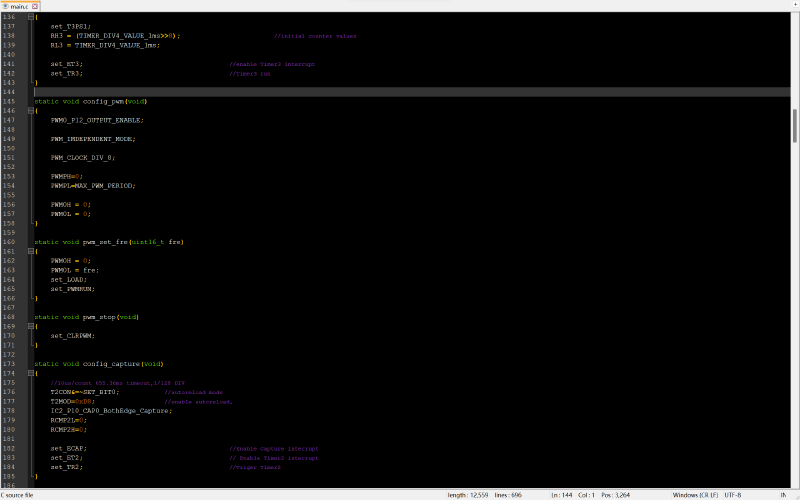Click the '//autoreload mode' comment
800x500 pixels.
click(193, 392)
